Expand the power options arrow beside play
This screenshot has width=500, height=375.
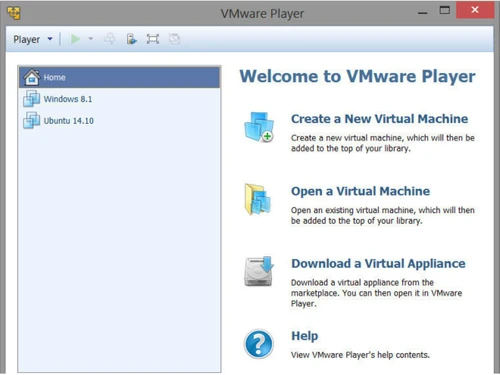point(90,39)
